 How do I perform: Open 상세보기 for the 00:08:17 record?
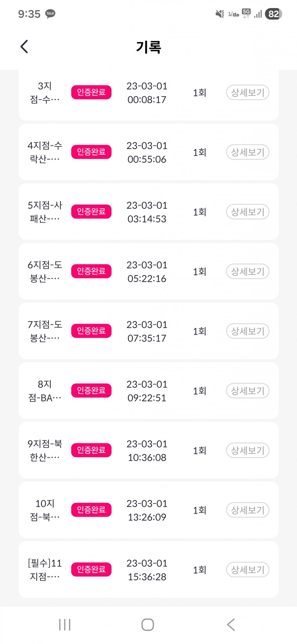tap(247, 93)
